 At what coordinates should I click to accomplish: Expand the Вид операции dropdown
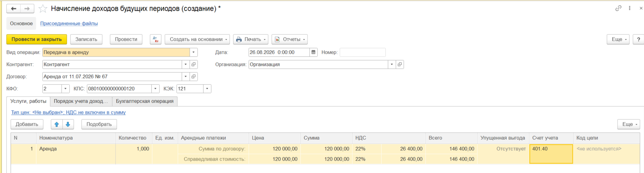[193, 52]
